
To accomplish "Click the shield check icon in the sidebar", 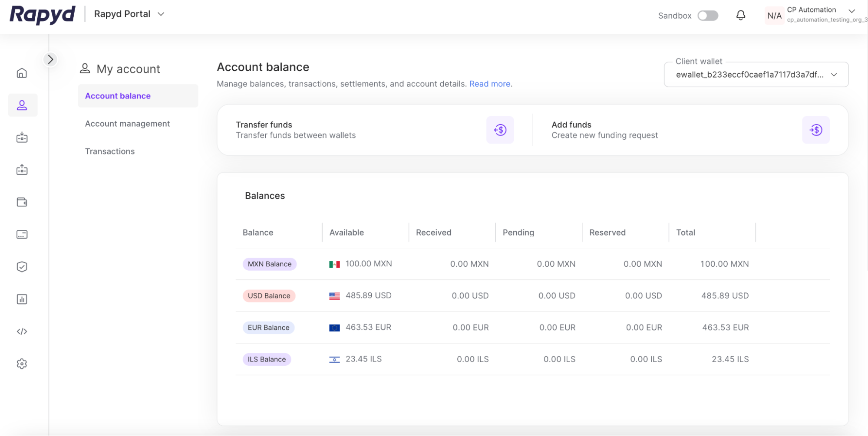I will [22, 267].
